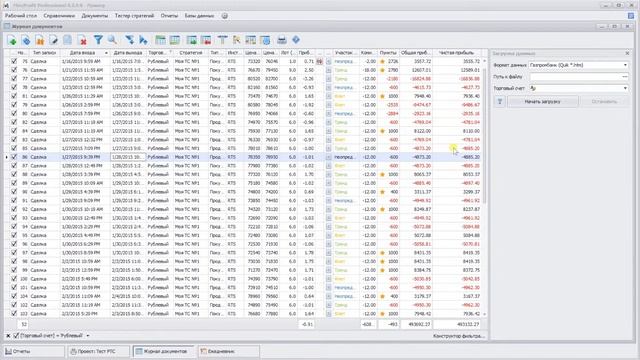Click the browse ellipsis in Путь к файлу
This screenshot has width=640, height=360.
click(x=624, y=77)
